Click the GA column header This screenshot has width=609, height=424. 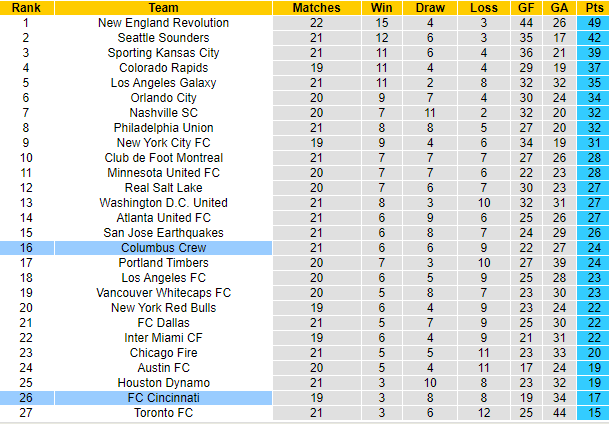[x=560, y=8]
